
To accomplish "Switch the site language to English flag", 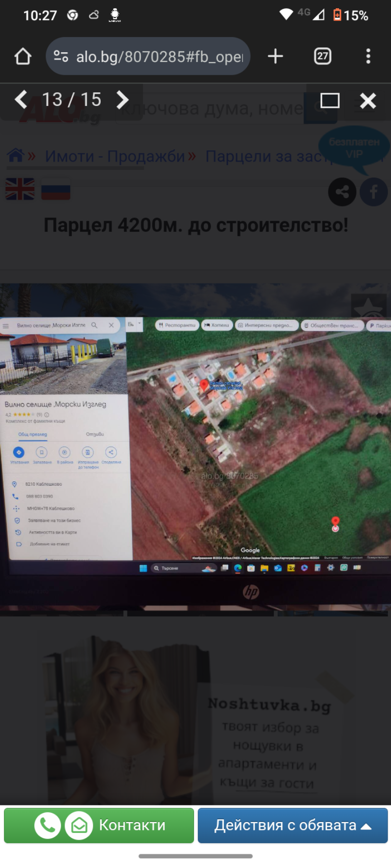I will (x=20, y=189).
